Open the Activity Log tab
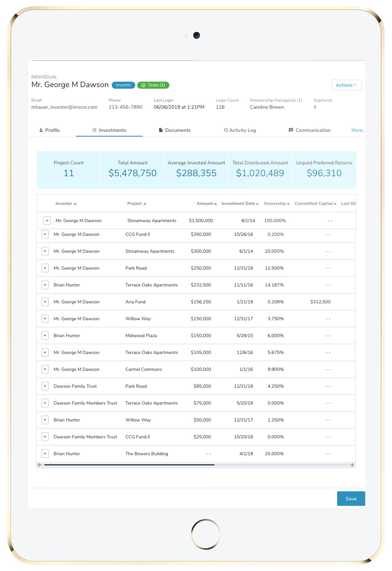This screenshot has width=392, height=571. click(x=240, y=130)
